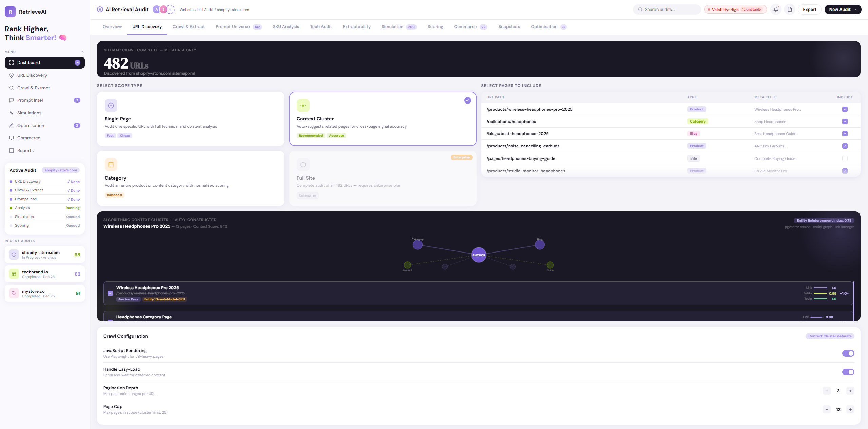Click the Export button
The height and width of the screenshot is (429, 868).
[809, 10]
